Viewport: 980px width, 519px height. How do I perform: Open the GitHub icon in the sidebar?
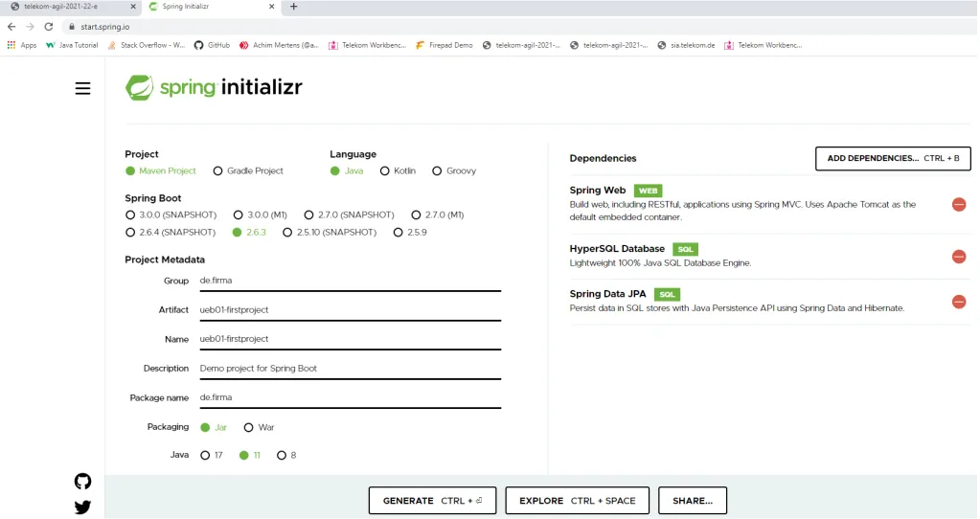[x=82, y=482]
